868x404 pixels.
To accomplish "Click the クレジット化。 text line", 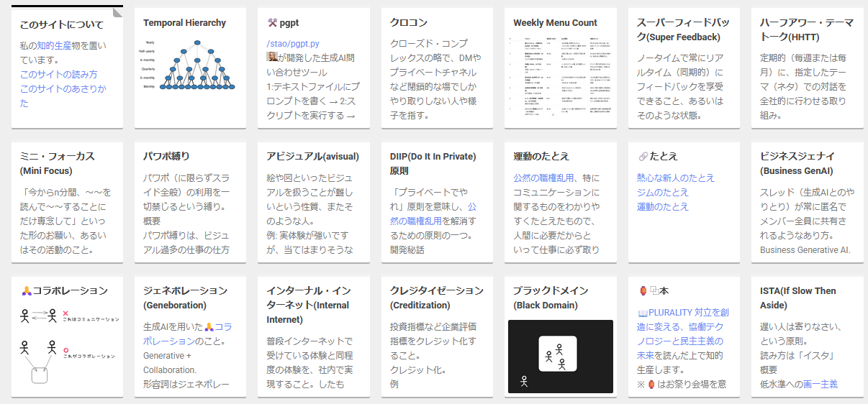I will (x=420, y=369).
